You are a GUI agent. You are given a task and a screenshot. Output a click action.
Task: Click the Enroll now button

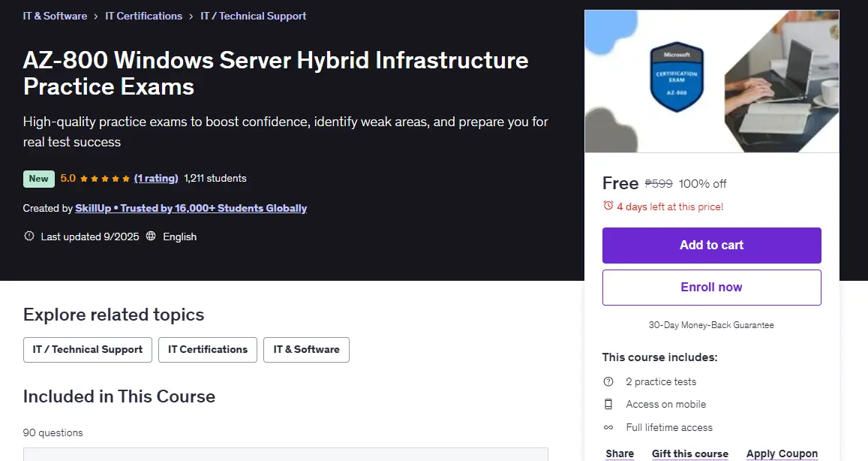tap(712, 288)
